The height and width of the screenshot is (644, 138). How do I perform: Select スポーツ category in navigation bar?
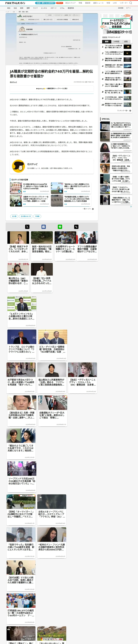point(53,8)
